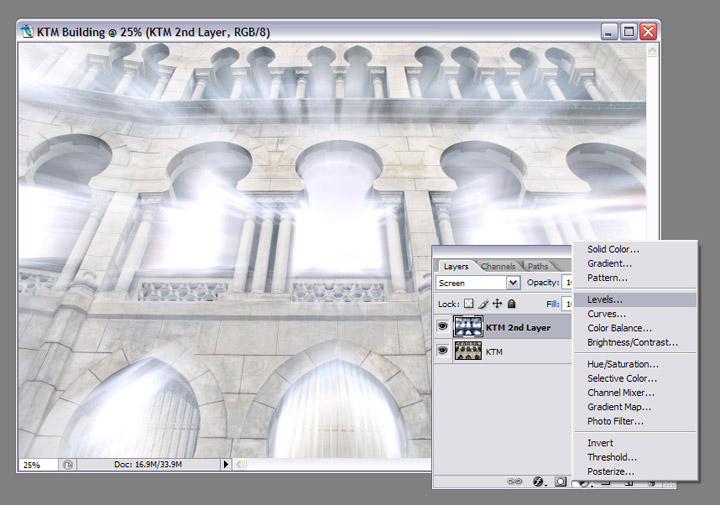Select the Photo Filter menu entry
This screenshot has width=720, height=505.
(614, 421)
